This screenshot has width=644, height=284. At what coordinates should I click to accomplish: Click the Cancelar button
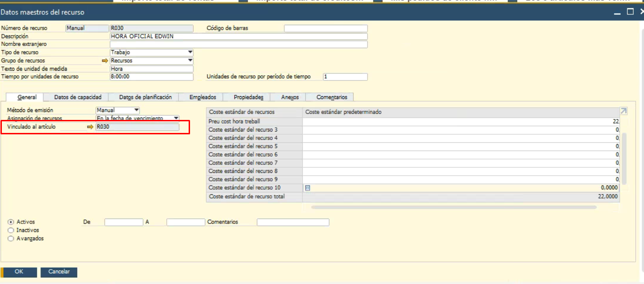pyautogui.click(x=59, y=272)
